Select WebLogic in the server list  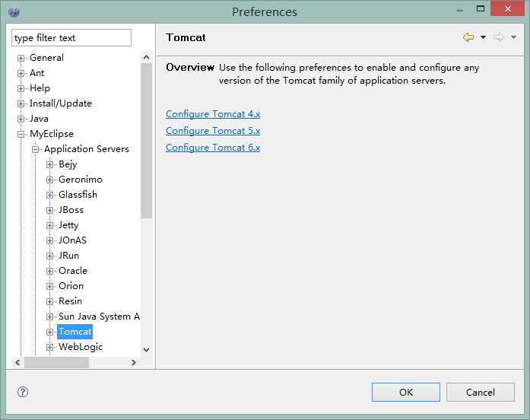coord(81,347)
